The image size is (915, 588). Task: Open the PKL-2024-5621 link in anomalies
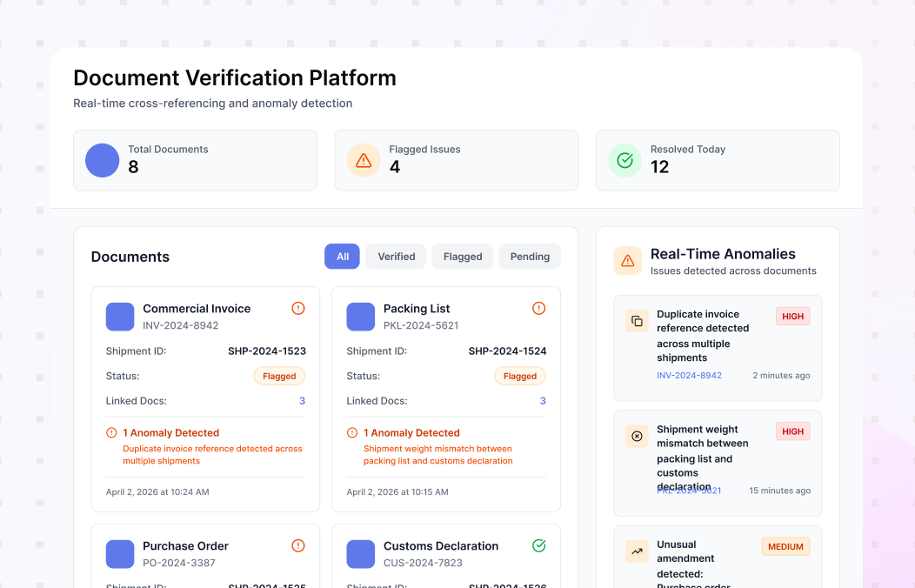[x=689, y=491]
